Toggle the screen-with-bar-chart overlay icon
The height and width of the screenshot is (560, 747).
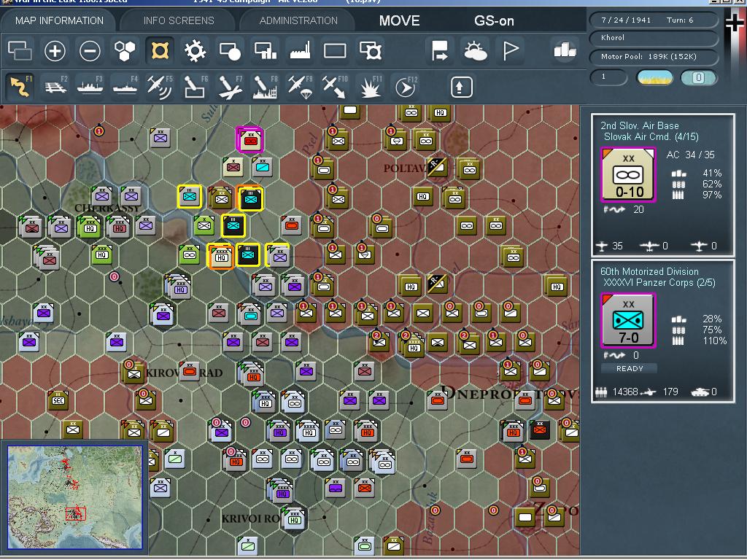(266, 50)
